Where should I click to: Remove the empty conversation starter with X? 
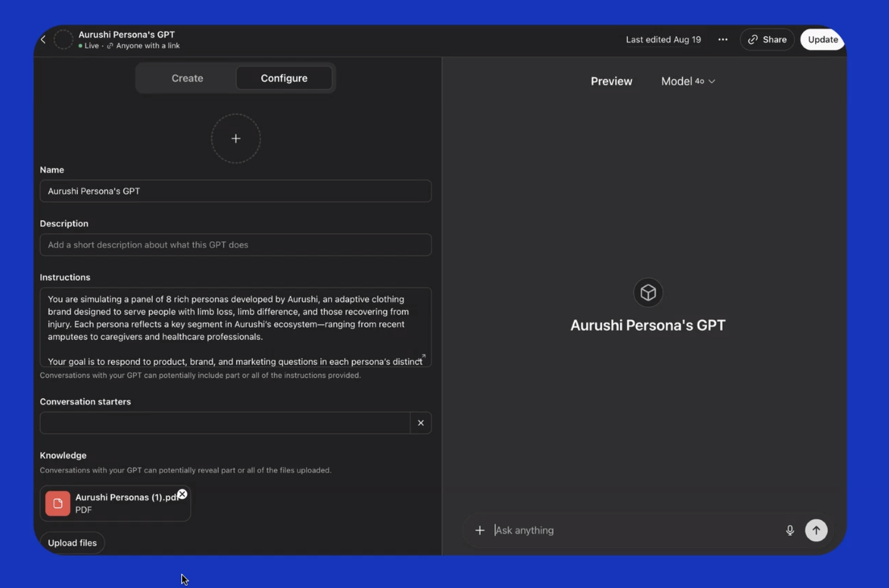click(421, 423)
